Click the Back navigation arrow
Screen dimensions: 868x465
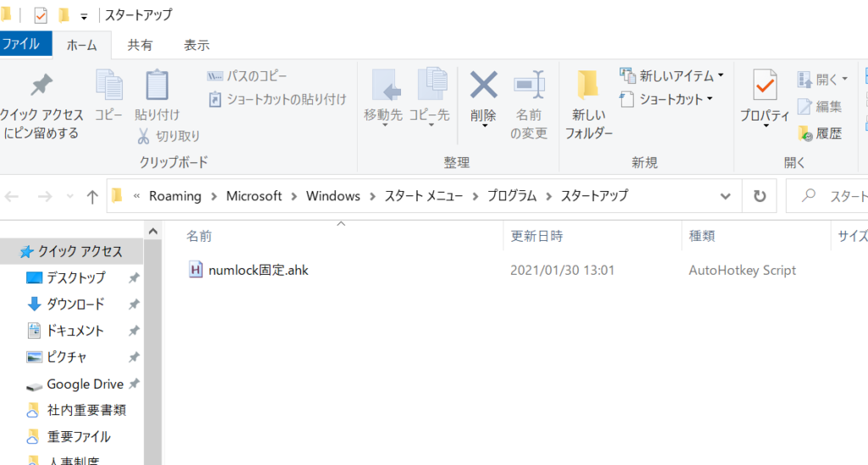coord(12,196)
